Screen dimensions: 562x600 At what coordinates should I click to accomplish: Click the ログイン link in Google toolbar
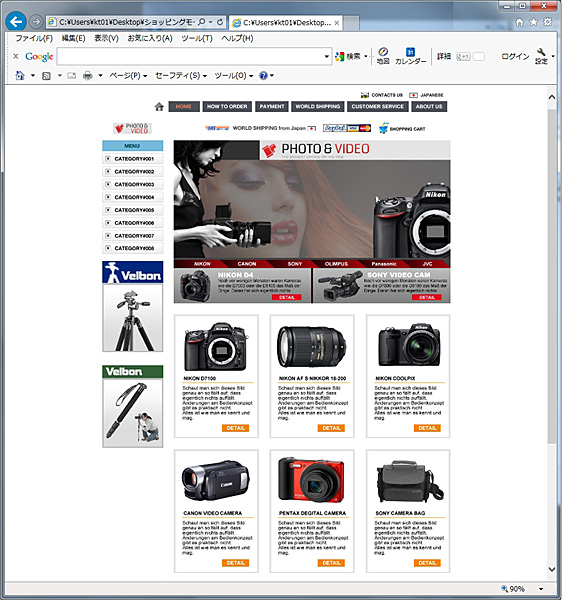[x=515, y=57]
